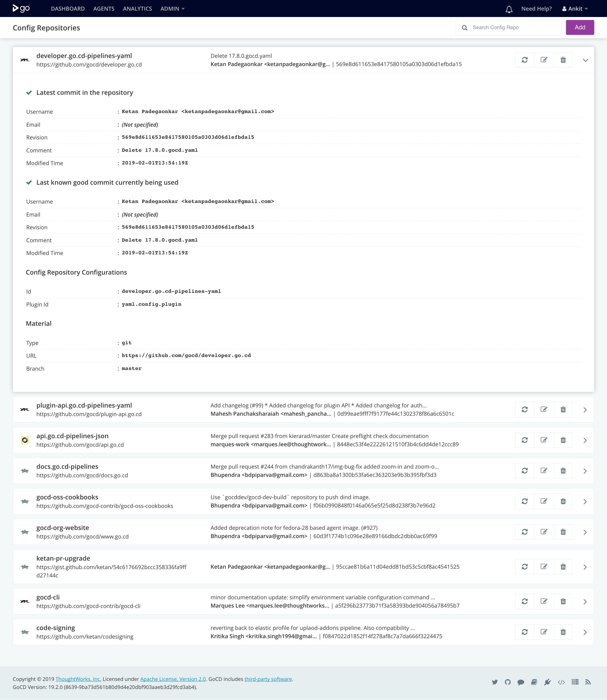The width and height of the screenshot is (607, 700).
Task: Edit the developer.go.cd-pipelines-yaml config repo
Action: click(544, 60)
